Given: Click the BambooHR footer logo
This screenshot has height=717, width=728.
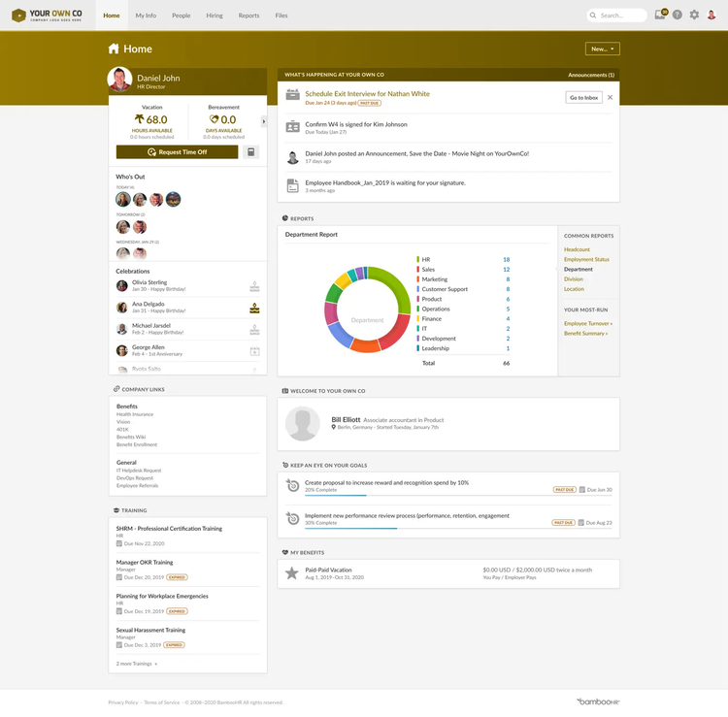Looking at the screenshot, I should click(x=598, y=701).
